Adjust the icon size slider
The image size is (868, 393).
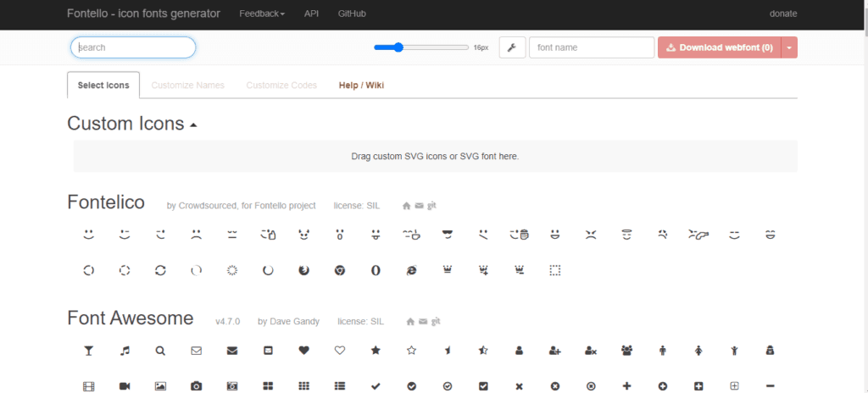[421, 47]
